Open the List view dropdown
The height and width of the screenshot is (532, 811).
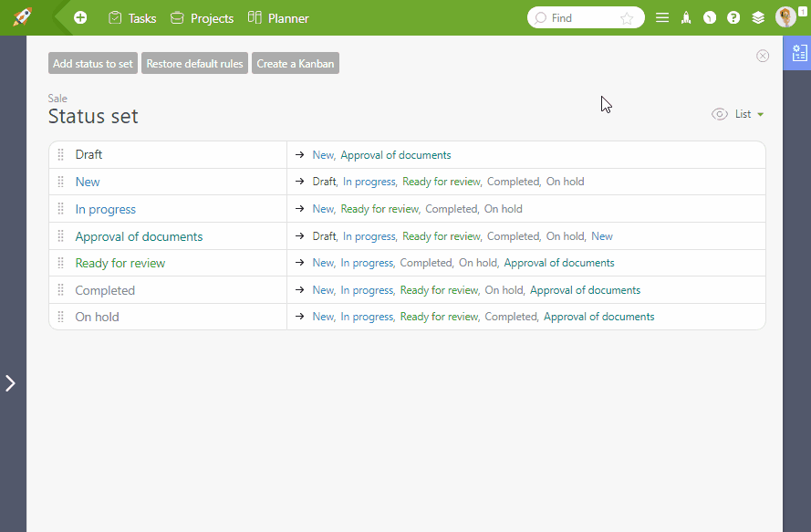[749, 114]
